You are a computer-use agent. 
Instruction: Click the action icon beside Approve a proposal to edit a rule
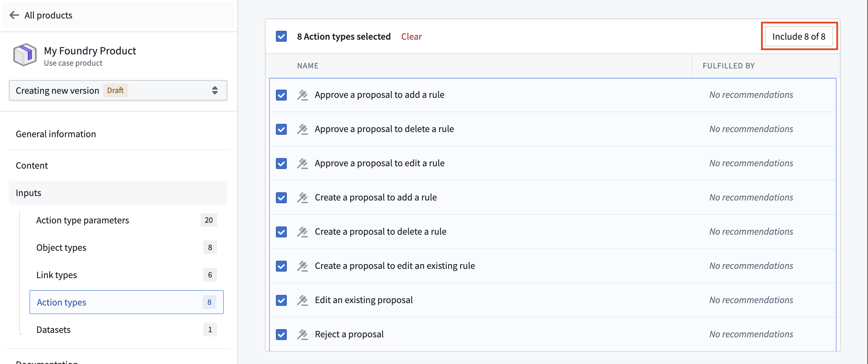(x=302, y=163)
